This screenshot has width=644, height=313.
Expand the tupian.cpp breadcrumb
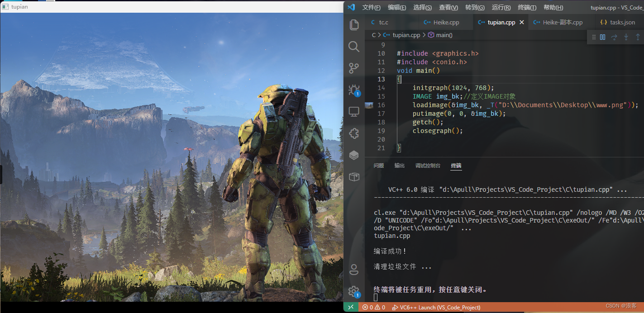click(x=405, y=35)
